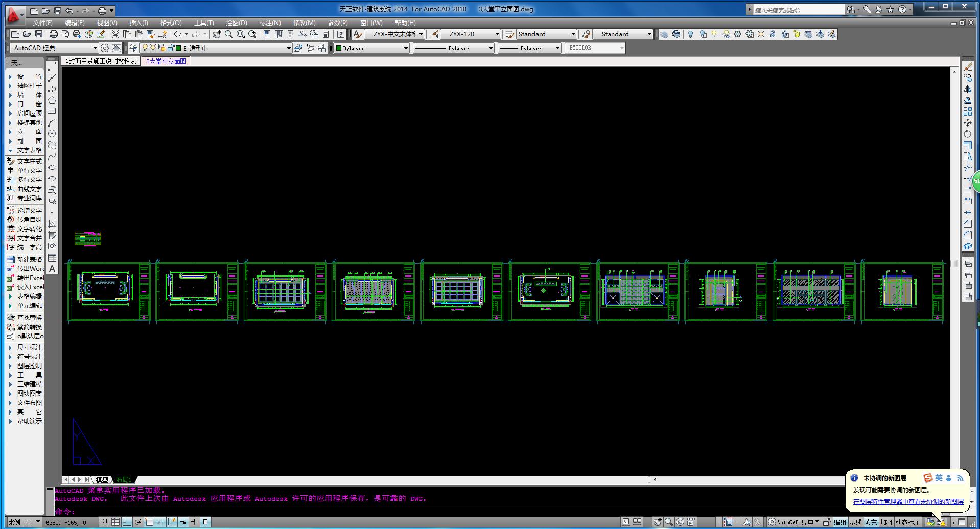
Task: Open the Layer Properties Manager icon
Action: (133, 48)
